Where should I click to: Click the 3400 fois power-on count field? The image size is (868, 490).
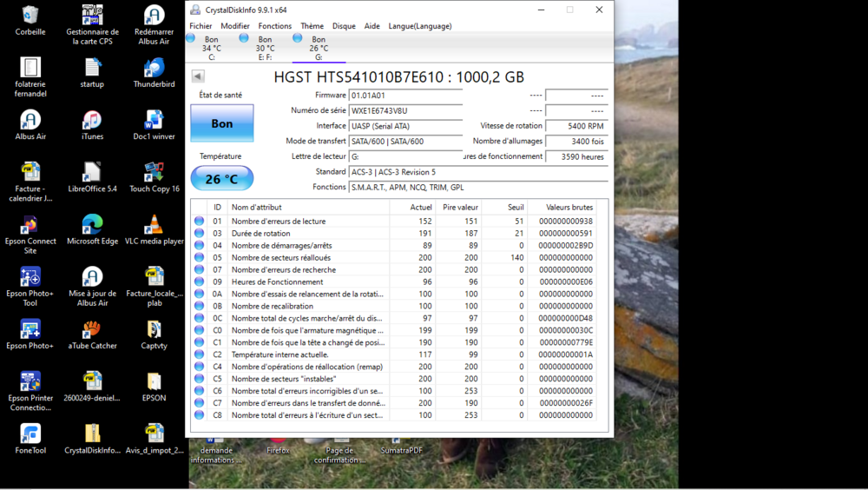[577, 142]
